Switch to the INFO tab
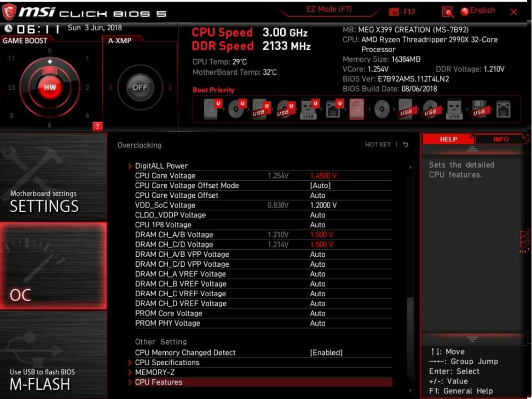The image size is (532, 399). (x=501, y=139)
